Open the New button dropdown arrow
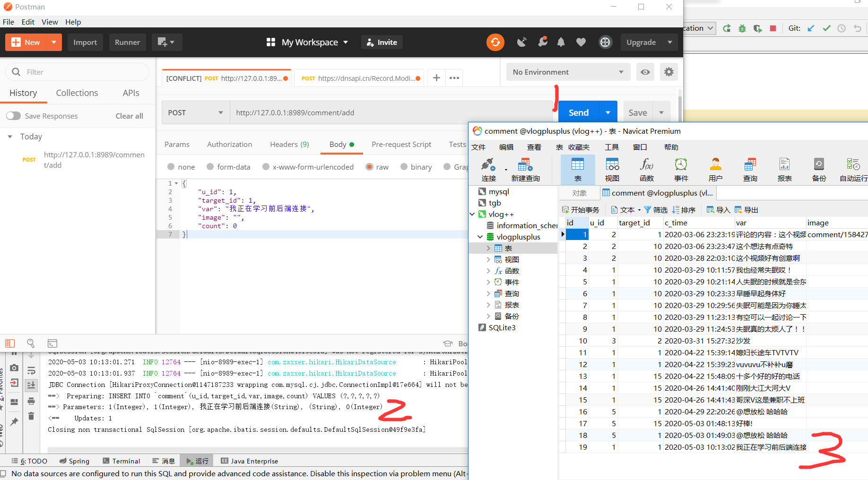The width and height of the screenshot is (868, 480). pyautogui.click(x=54, y=42)
